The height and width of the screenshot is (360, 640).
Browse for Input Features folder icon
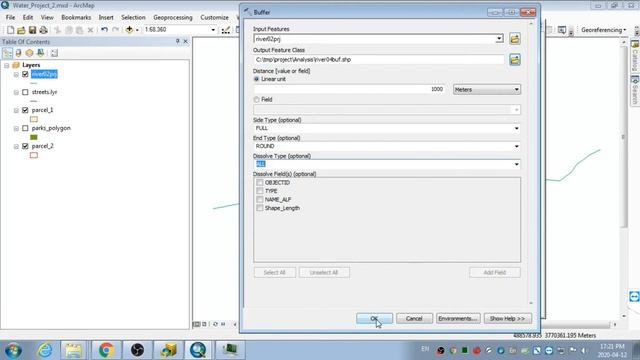(515, 39)
